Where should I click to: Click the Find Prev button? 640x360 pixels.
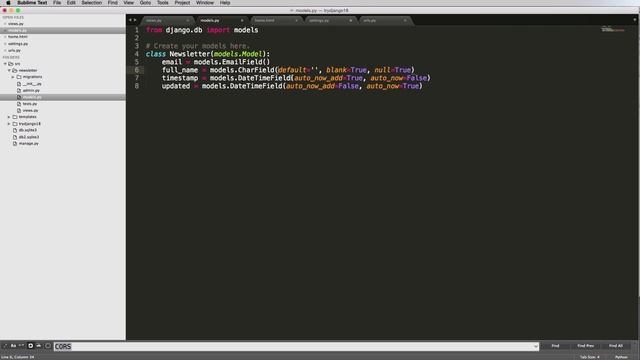tap(586, 346)
